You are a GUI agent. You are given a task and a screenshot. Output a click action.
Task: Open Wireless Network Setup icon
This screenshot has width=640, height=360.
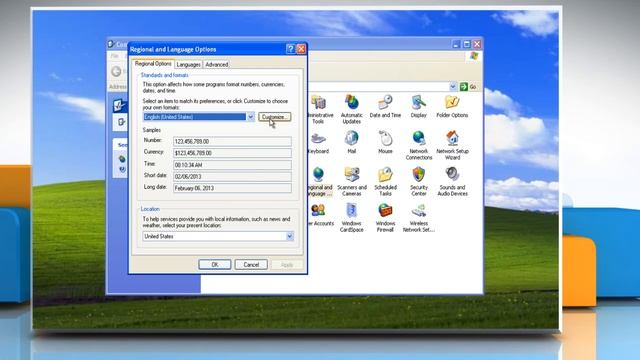(418, 211)
